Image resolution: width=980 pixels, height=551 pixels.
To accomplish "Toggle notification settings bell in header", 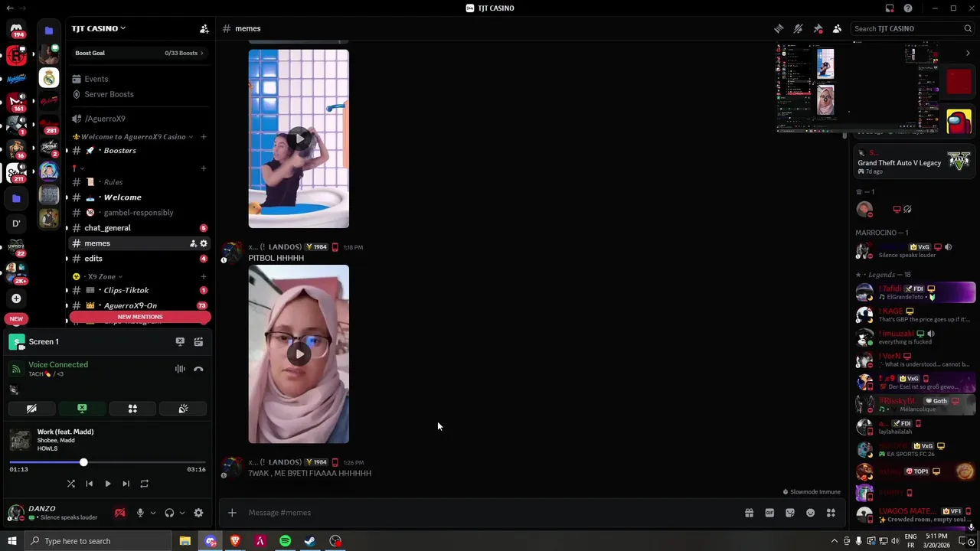I will click(x=798, y=28).
